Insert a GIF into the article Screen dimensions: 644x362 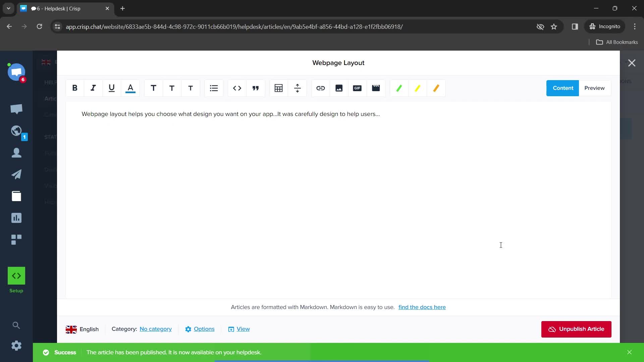pyautogui.click(x=357, y=88)
